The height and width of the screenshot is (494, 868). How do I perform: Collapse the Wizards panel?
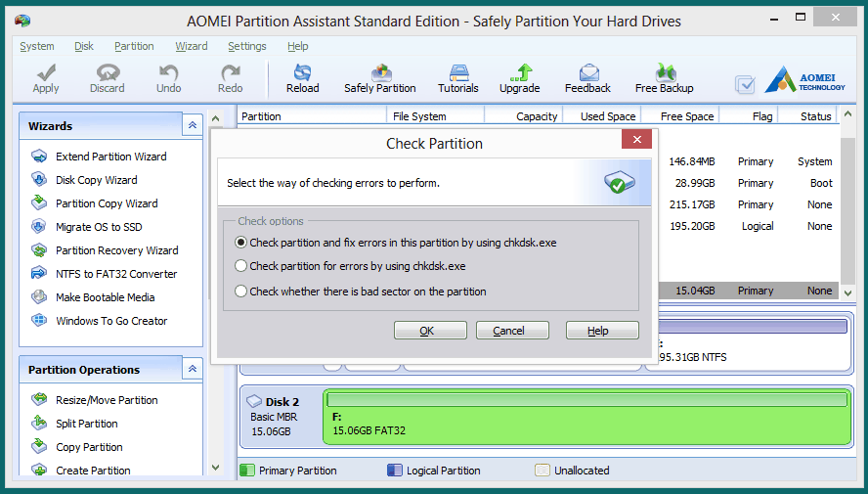click(193, 125)
